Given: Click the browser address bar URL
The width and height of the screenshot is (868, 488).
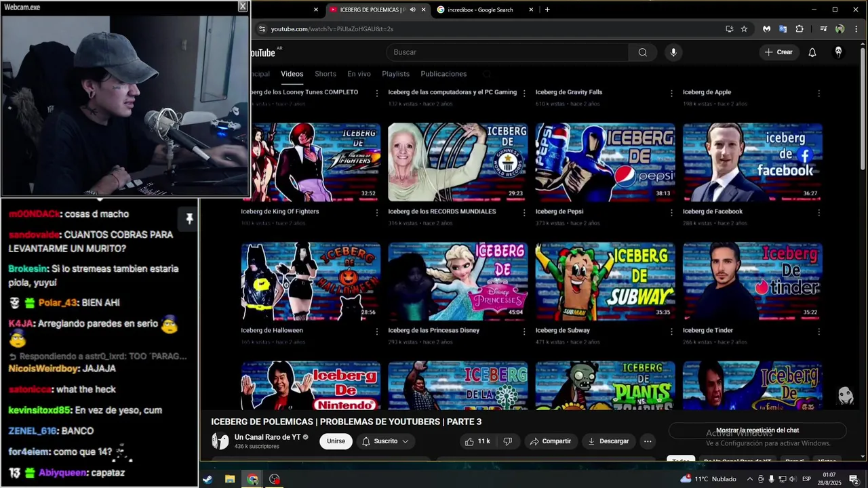Looking at the screenshot, I should (x=332, y=29).
